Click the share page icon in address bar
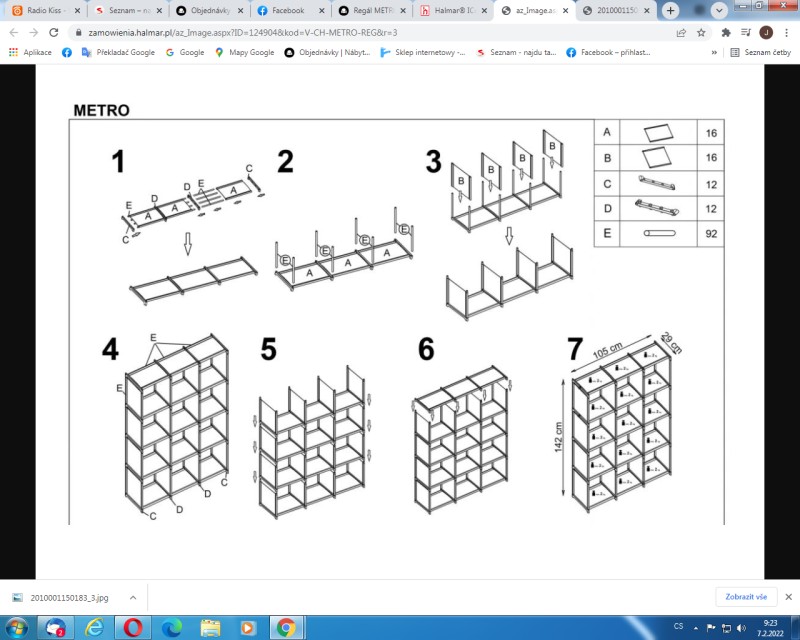The height and width of the screenshot is (640, 800). tap(681, 33)
